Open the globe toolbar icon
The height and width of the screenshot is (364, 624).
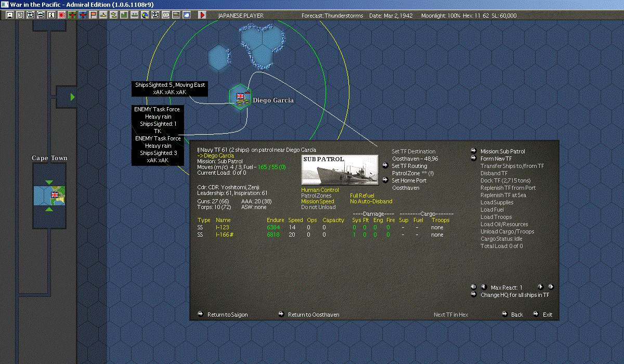tap(145, 15)
